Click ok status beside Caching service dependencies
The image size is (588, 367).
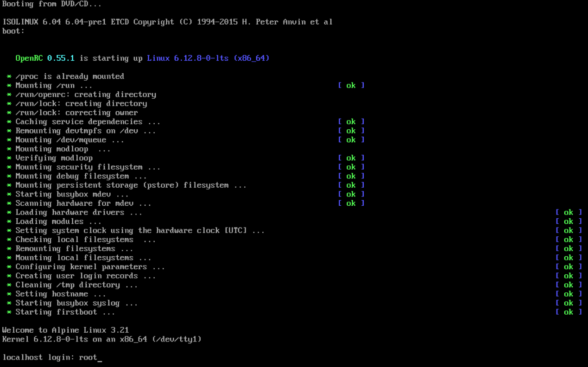pos(351,121)
